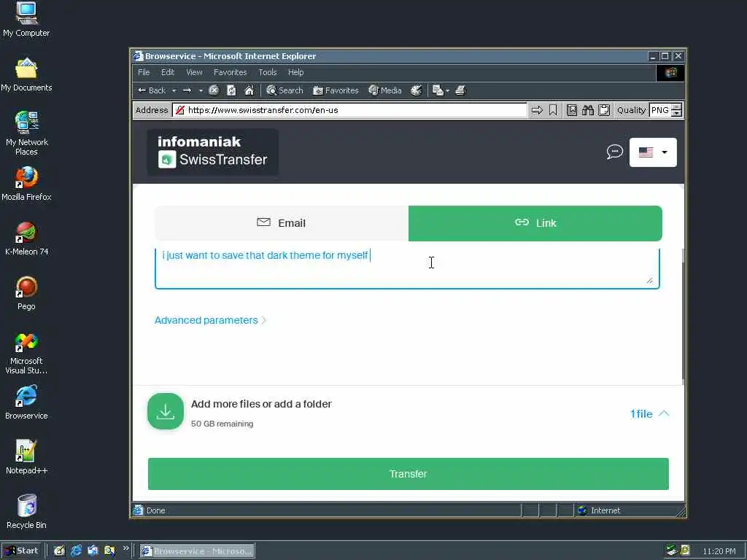The width and height of the screenshot is (747, 560).
Task: Expand Advanced parameters
Action: (210, 321)
